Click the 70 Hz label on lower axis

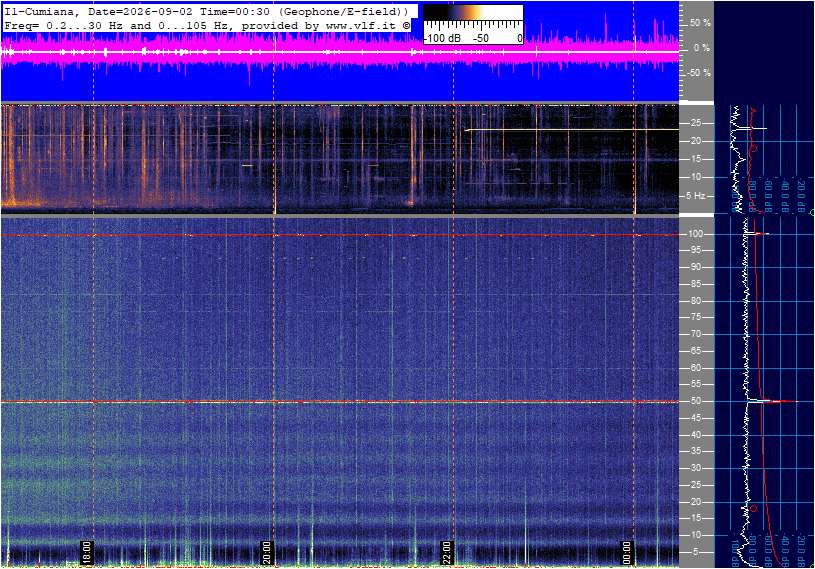tap(695, 334)
